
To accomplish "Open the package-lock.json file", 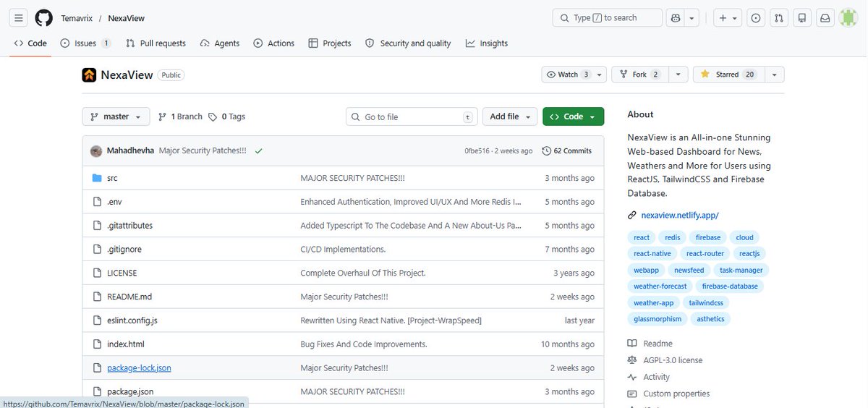I will [x=139, y=368].
